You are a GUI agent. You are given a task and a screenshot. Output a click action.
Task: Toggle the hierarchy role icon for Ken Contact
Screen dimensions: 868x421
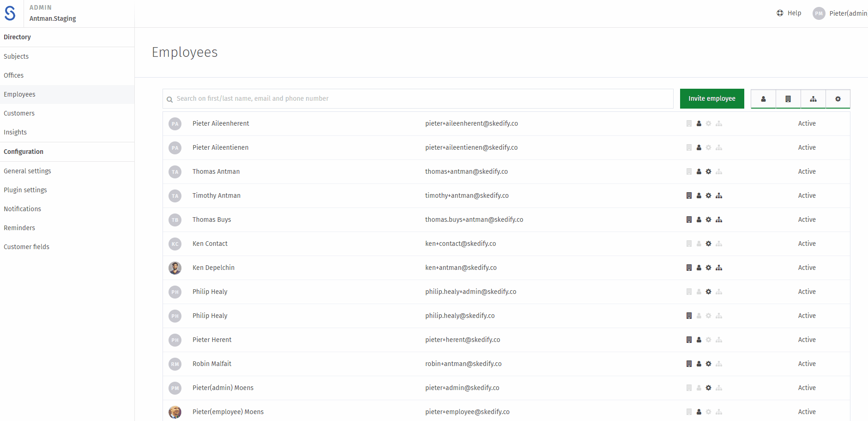click(719, 244)
